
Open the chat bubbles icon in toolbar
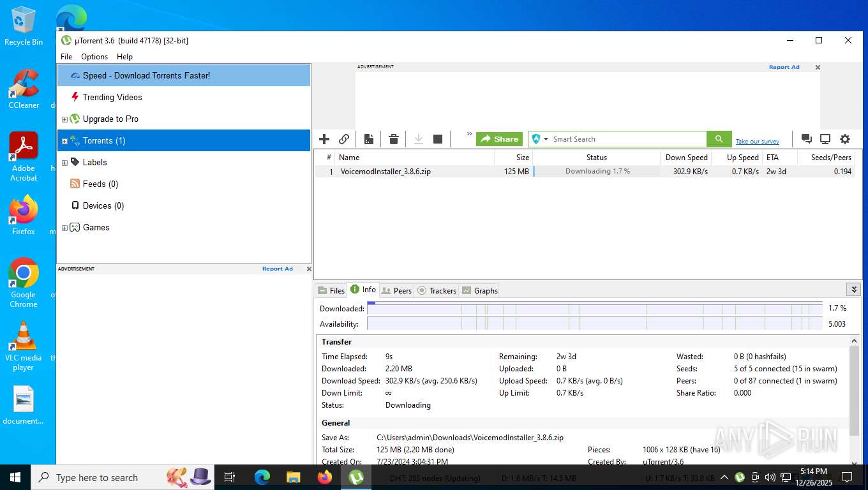tap(806, 139)
